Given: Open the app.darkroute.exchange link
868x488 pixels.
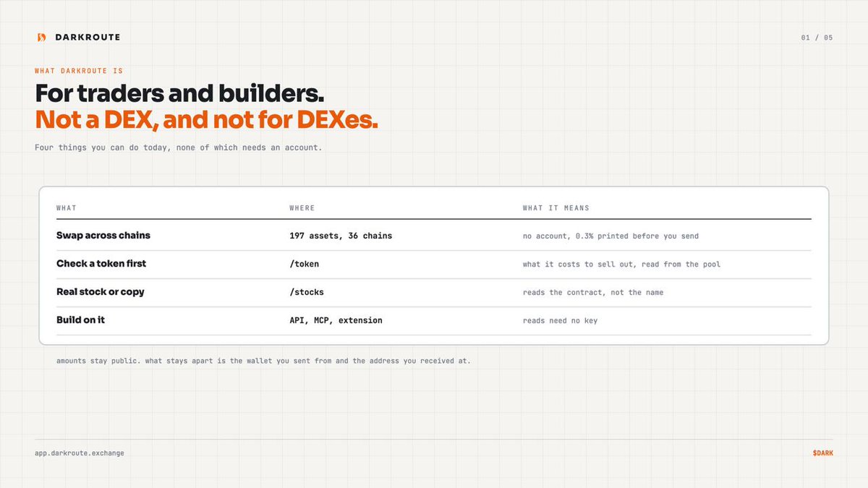Looking at the screenshot, I should pos(80,453).
